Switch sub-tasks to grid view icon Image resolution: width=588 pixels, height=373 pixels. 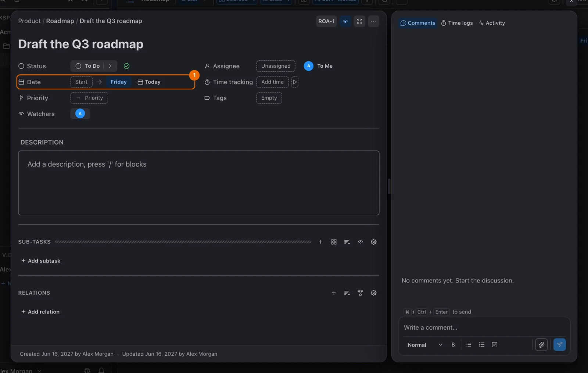[x=334, y=242]
